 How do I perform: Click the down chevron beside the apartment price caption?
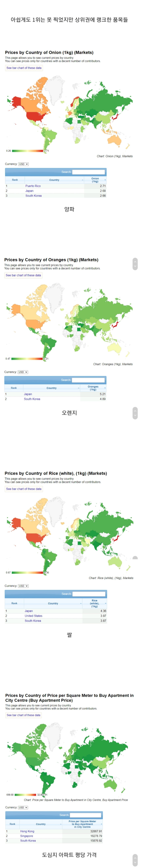(135, 862)
